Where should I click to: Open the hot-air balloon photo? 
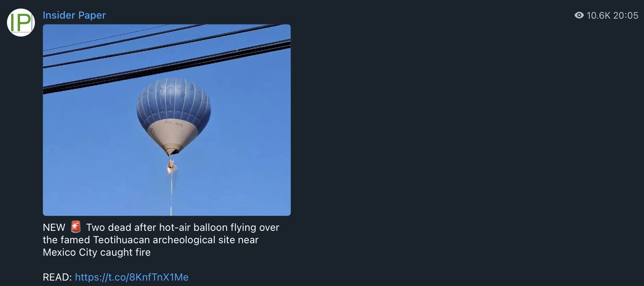[167, 120]
